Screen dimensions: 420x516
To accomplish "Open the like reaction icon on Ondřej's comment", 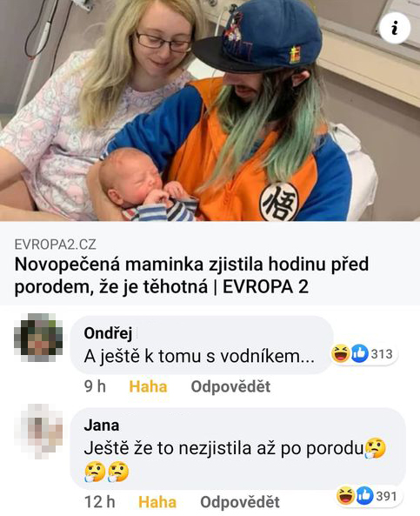I will pos(359,354).
